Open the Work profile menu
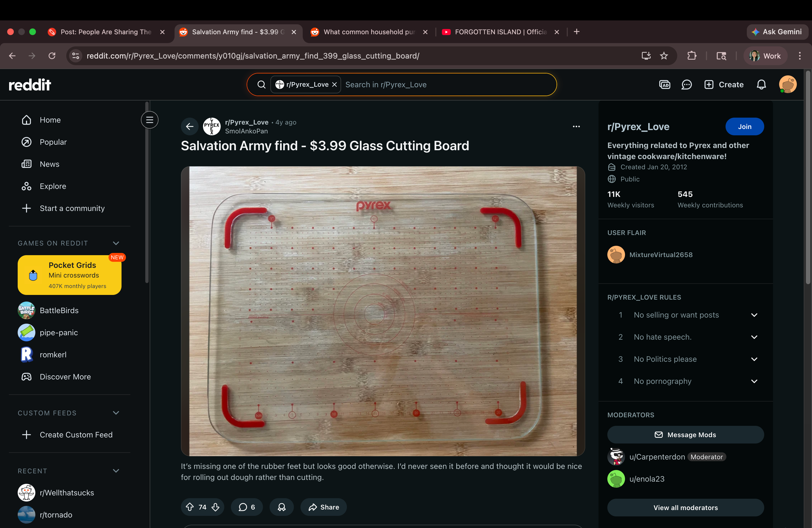This screenshot has height=528, width=812. 765,56
